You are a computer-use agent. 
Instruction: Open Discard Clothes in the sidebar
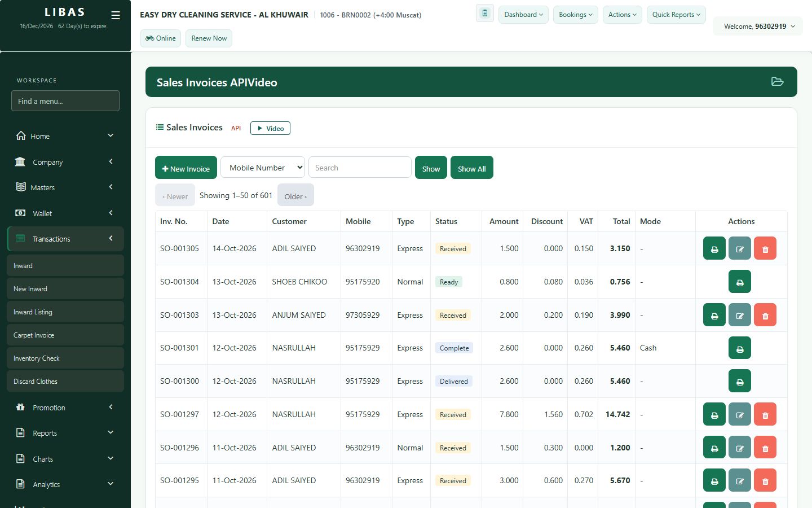click(x=65, y=381)
